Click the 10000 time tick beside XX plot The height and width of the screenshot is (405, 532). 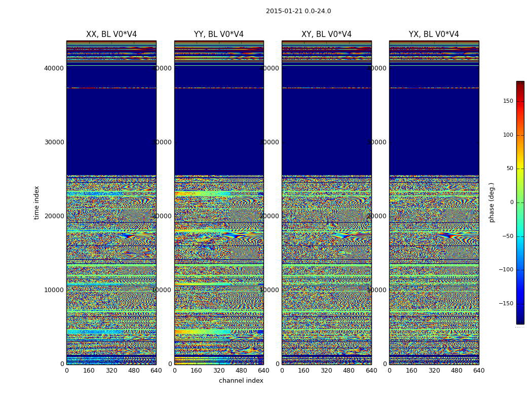(54, 290)
